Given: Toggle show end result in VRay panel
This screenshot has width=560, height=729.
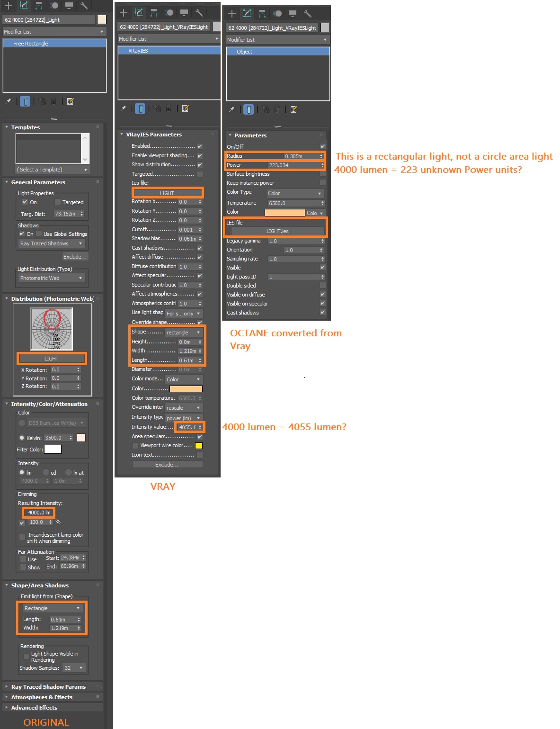Looking at the screenshot, I should [140, 108].
